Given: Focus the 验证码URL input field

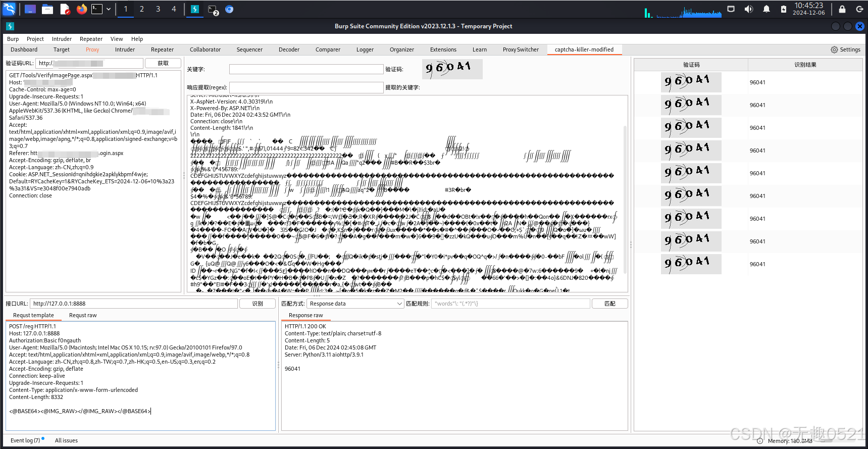Looking at the screenshot, I should pyautogui.click(x=89, y=63).
